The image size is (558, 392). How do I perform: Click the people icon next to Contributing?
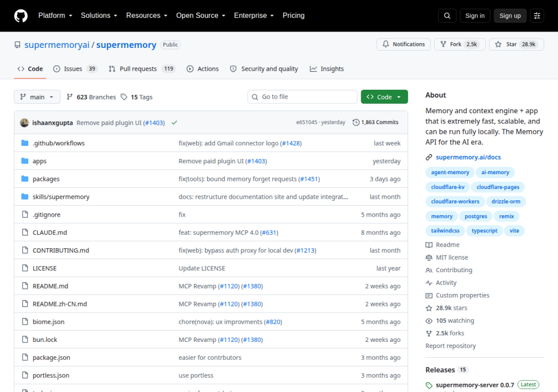(429, 270)
